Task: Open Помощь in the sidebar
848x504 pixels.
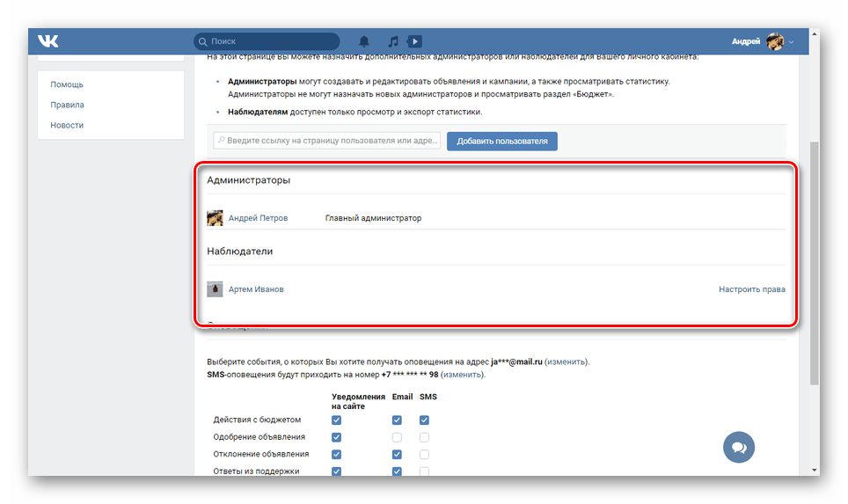Action: [67, 84]
